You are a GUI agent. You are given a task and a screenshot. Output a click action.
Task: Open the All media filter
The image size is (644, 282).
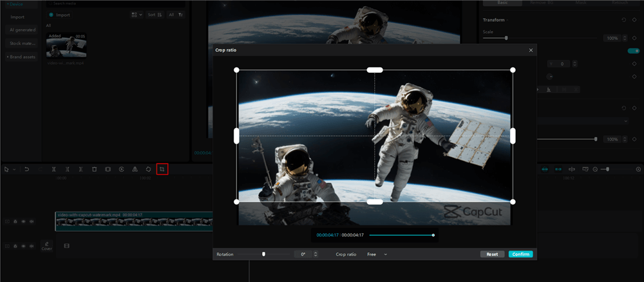click(176, 15)
